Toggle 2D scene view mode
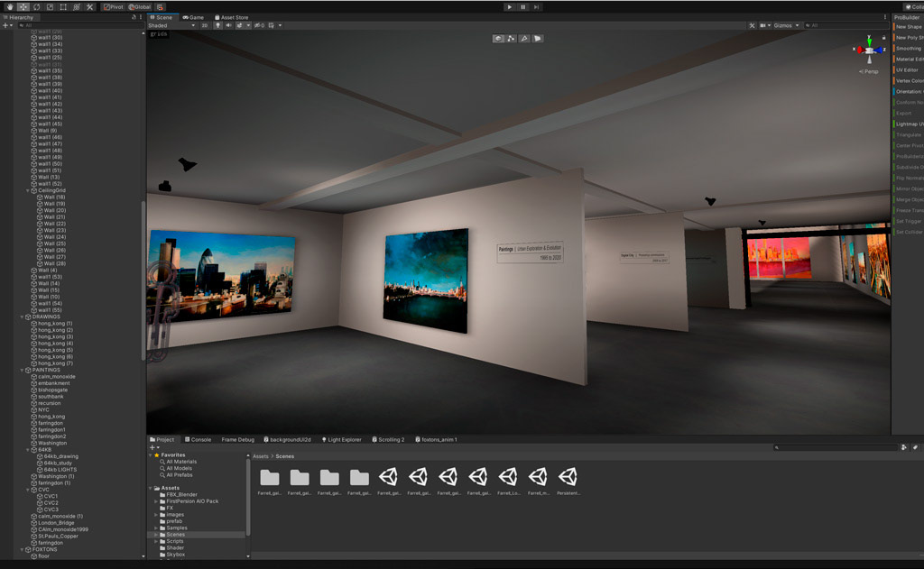 (x=205, y=25)
